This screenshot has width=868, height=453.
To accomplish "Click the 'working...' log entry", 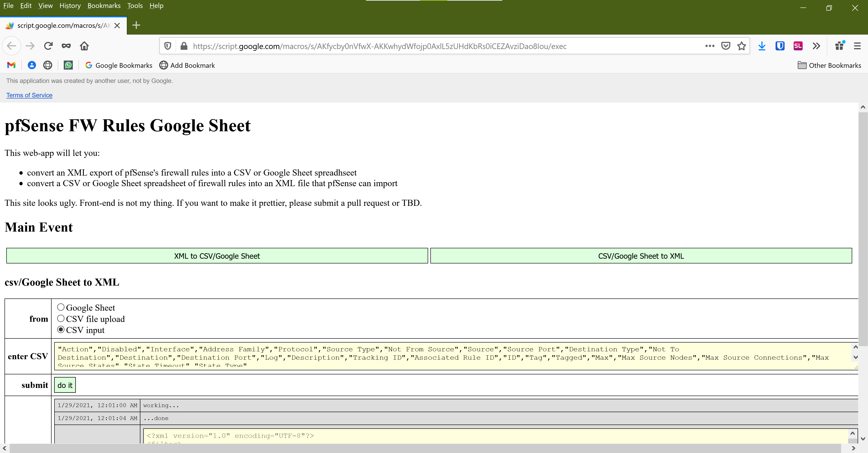I will [x=161, y=406].
